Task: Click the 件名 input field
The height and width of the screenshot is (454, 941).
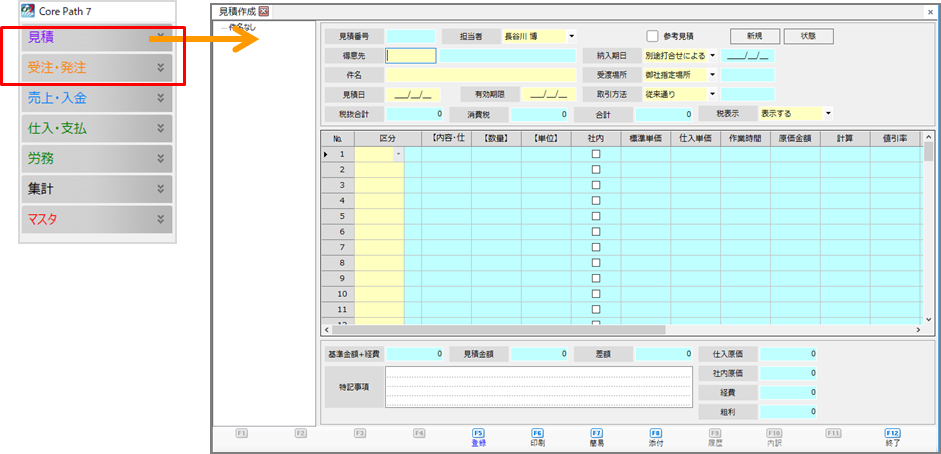Action: pyautogui.click(x=481, y=74)
